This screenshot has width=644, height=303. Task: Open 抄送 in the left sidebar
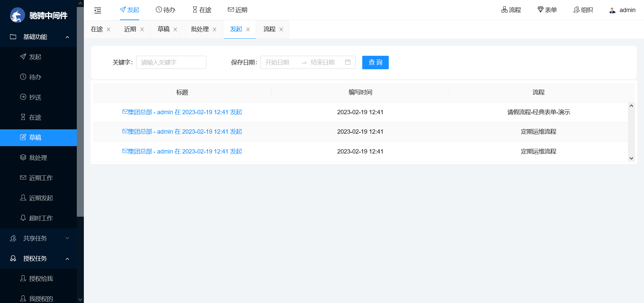click(x=35, y=97)
